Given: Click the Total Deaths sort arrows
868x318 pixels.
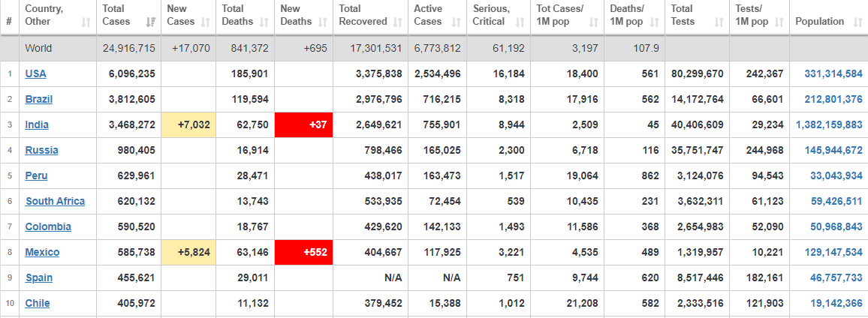Looking at the screenshot, I should point(264,22).
